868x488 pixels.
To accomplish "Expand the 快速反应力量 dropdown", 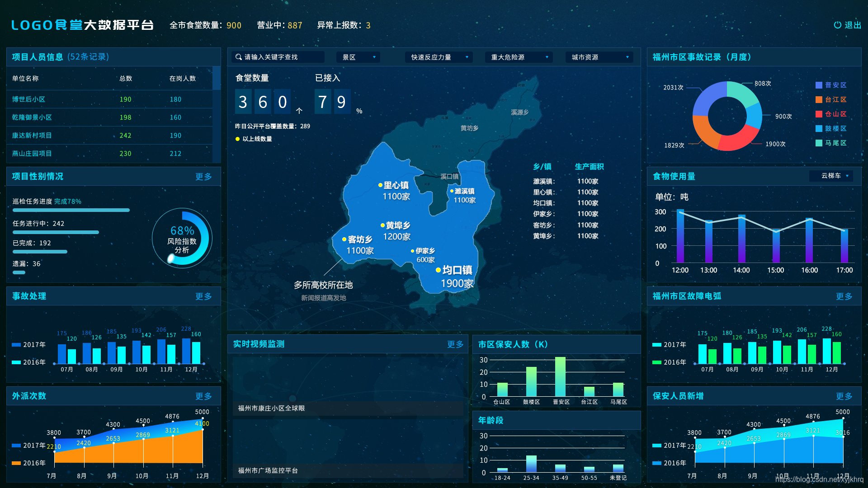I will coord(439,57).
